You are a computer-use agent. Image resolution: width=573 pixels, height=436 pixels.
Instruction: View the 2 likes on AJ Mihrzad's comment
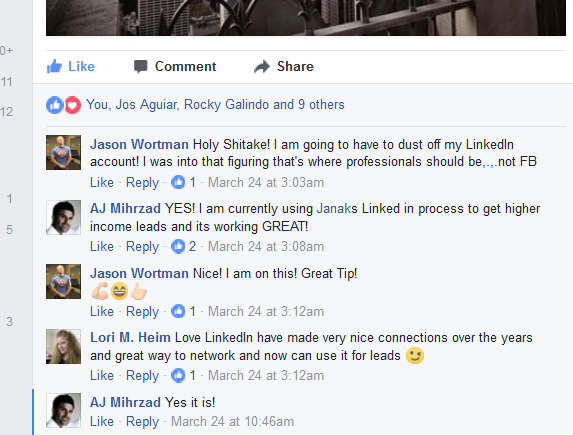coord(183,246)
